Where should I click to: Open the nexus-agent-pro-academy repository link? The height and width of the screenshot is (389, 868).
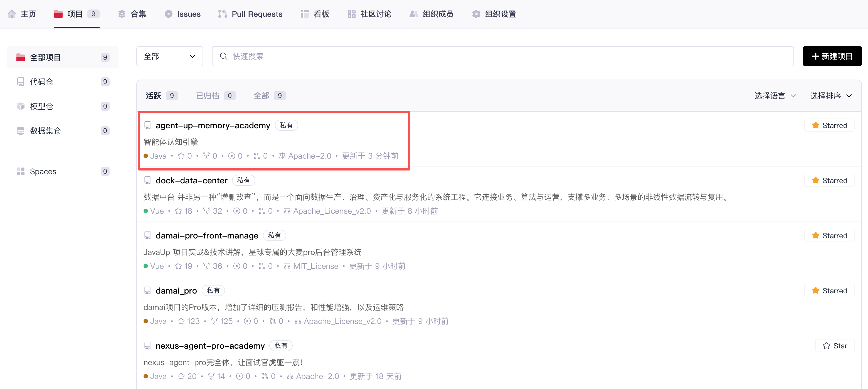coord(210,346)
